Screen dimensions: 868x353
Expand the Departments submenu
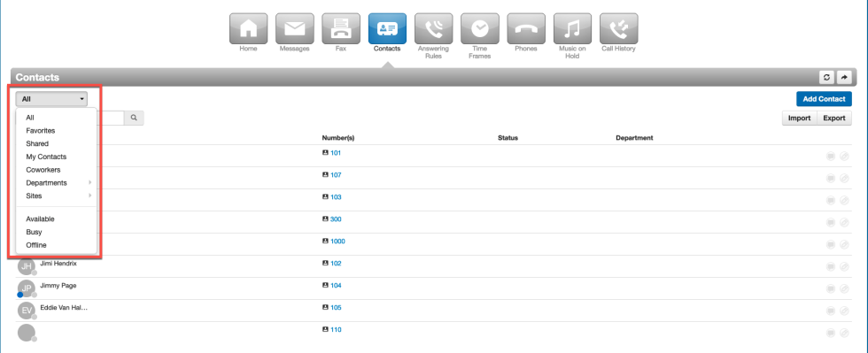coord(57,182)
